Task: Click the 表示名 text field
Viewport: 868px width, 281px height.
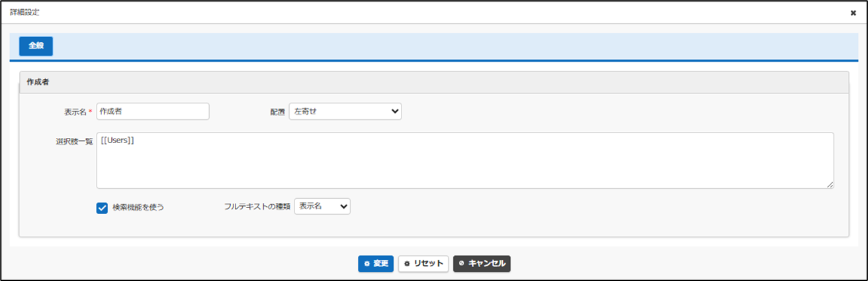Action: tap(153, 112)
